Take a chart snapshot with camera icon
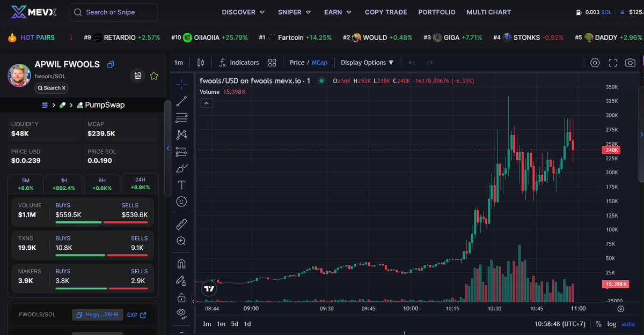The height and width of the screenshot is (335, 644). (630, 63)
